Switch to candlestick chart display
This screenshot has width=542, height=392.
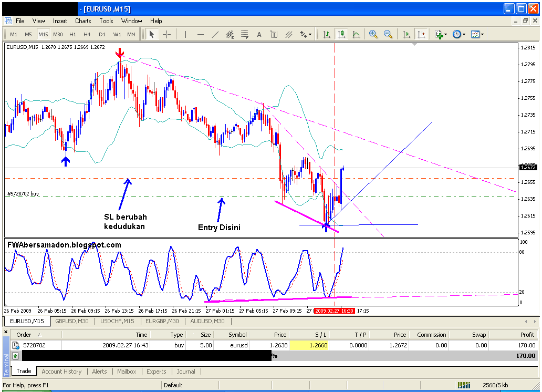[x=341, y=34]
